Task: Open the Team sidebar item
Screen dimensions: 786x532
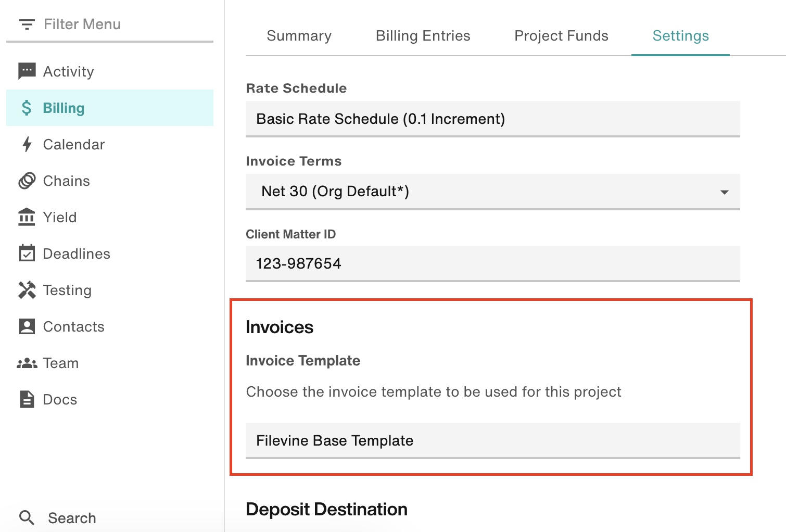Action: [x=110, y=363]
